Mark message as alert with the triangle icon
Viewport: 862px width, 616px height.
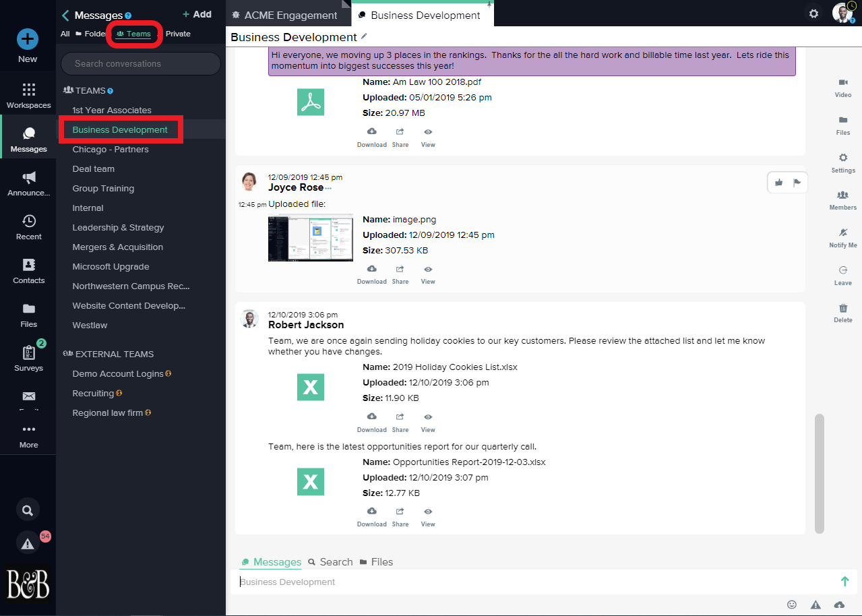tap(815, 605)
